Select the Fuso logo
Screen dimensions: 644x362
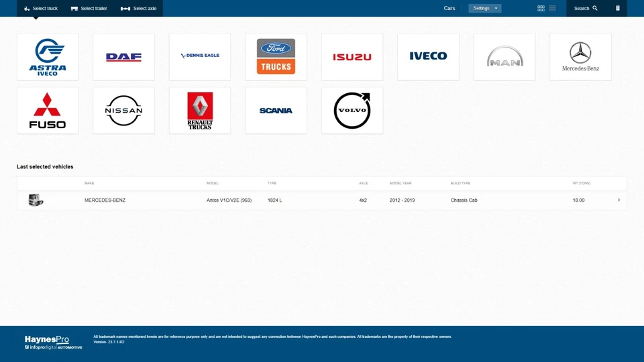48,111
